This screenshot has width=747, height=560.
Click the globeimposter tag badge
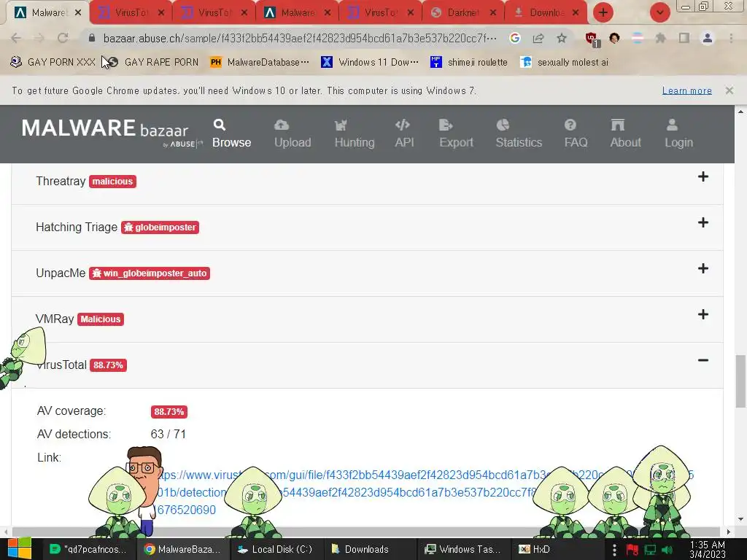coord(160,227)
